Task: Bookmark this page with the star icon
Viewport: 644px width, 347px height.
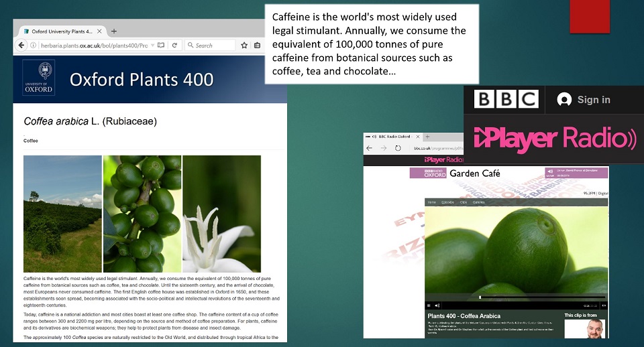Action: tap(244, 45)
